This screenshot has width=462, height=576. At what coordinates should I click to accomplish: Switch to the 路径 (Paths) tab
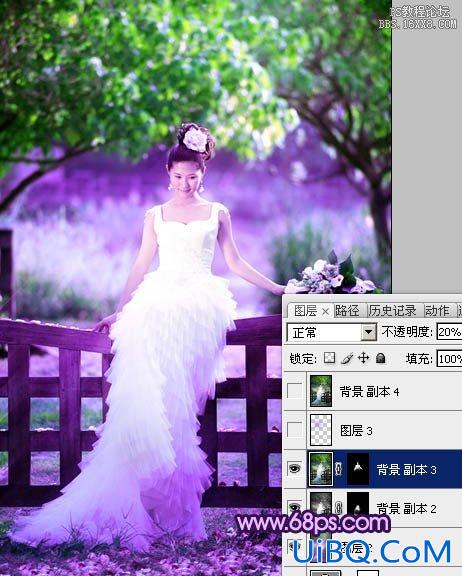(347, 311)
